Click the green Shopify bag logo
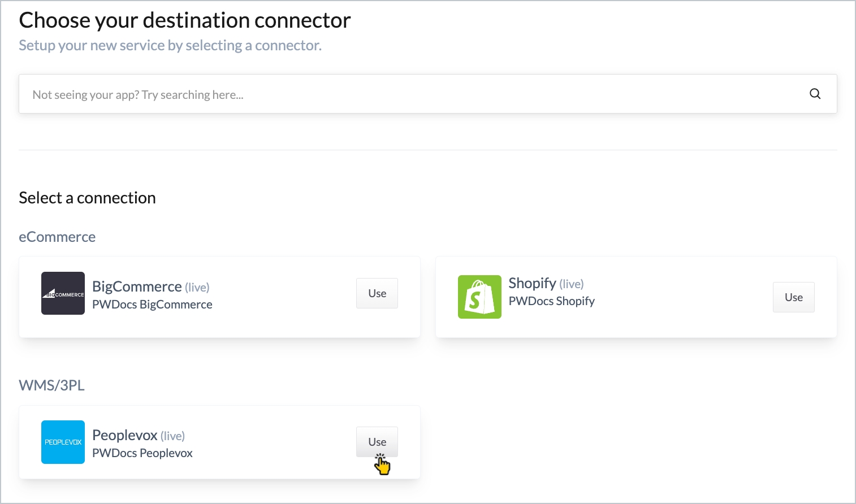Screen dimensions: 856x504 pos(479,297)
